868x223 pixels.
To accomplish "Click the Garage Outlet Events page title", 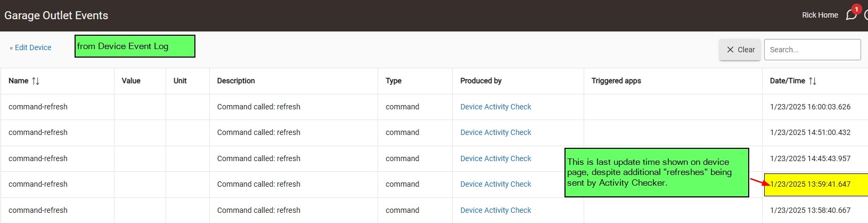I will [x=56, y=15].
